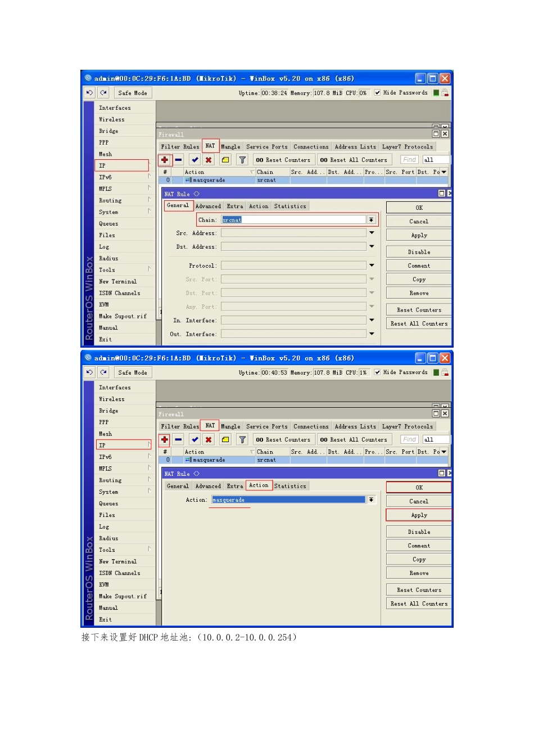Toggle Hide Passwords checkbox in the uptime 00:40:53 window

pos(377,372)
